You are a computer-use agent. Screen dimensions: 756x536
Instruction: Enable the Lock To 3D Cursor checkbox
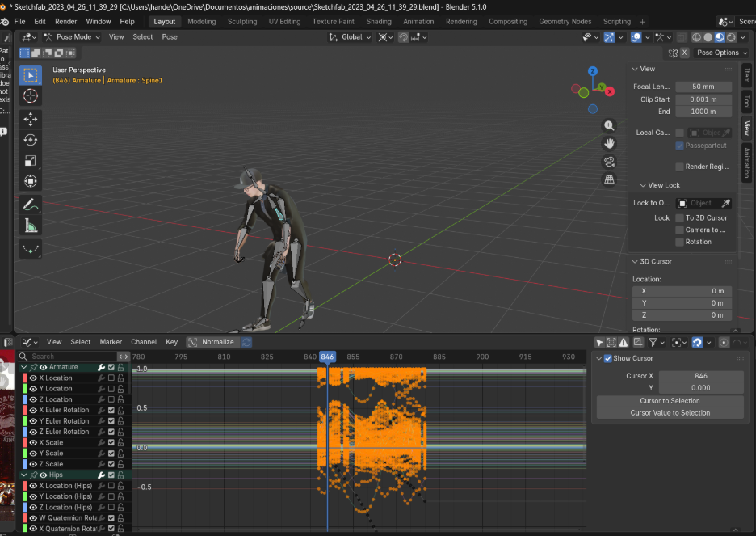679,218
